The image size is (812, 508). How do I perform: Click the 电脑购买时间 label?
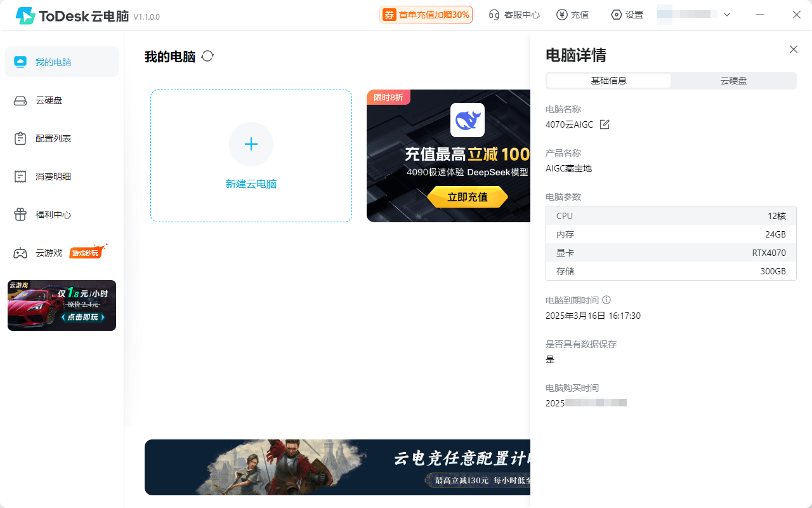coord(572,388)
